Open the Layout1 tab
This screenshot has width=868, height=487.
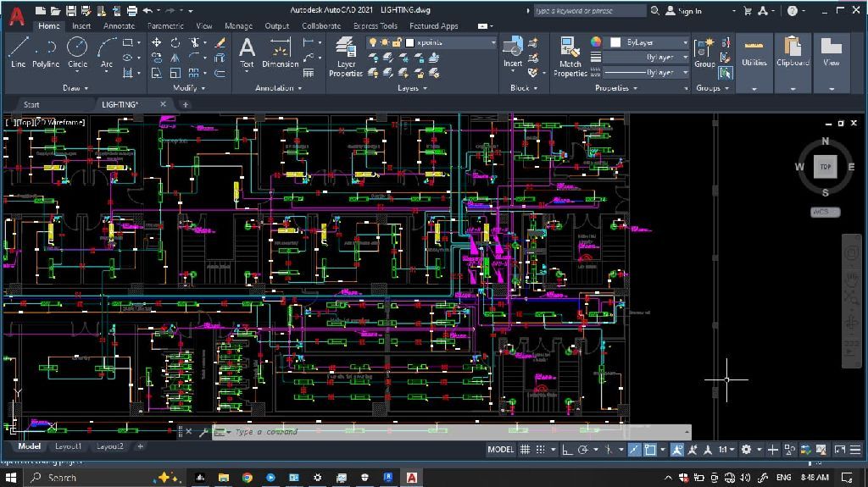click(x=69, y=446)
